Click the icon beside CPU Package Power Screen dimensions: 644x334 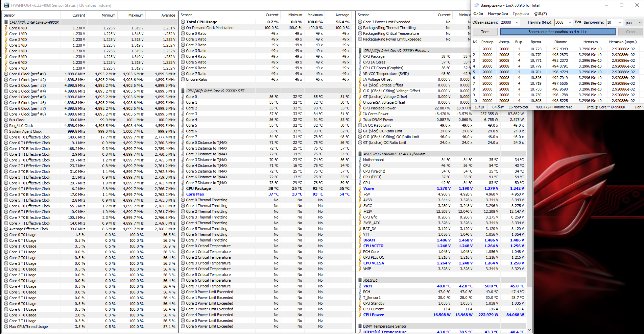(x=360, y=108)
